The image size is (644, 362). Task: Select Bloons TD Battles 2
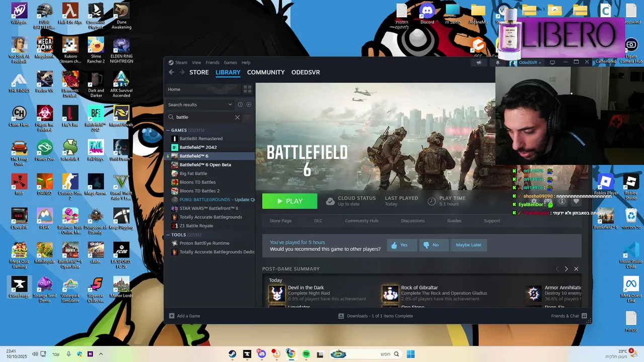(199, 191)
